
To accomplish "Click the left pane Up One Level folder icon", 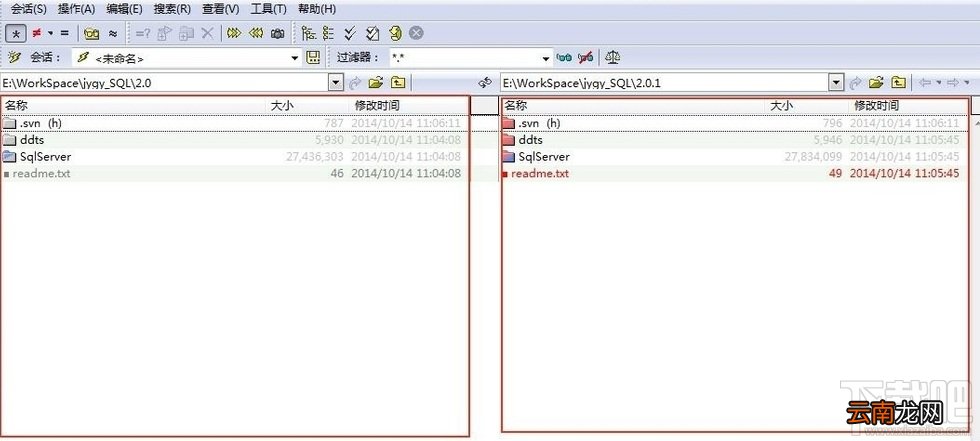I will pyautogui.click(x=398, y=82).
